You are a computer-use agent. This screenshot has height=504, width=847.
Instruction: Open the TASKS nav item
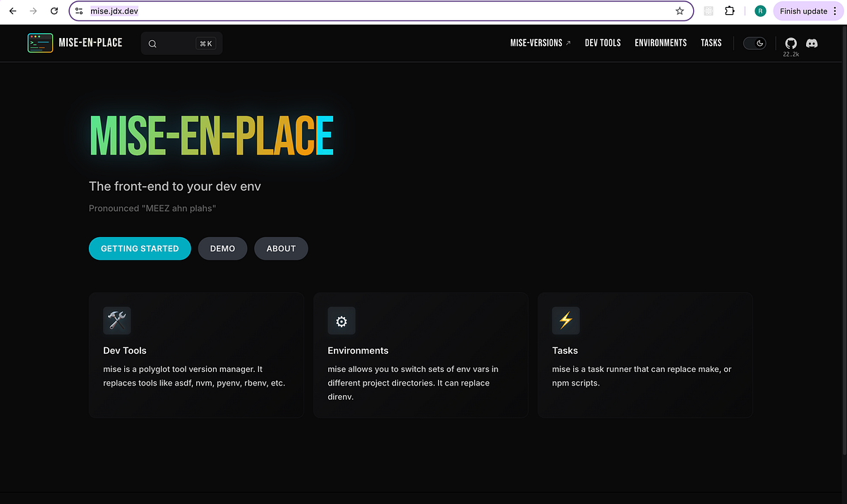[x=711, y=43]
